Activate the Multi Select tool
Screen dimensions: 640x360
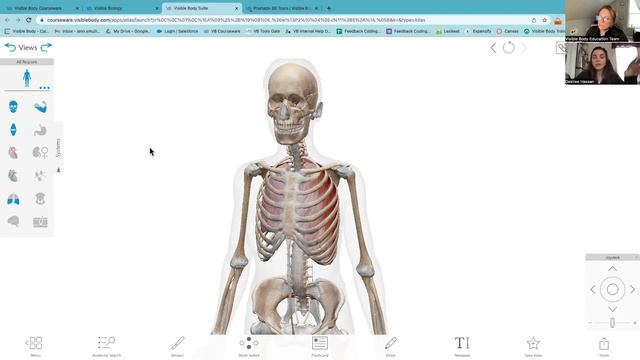pos(249,347)
